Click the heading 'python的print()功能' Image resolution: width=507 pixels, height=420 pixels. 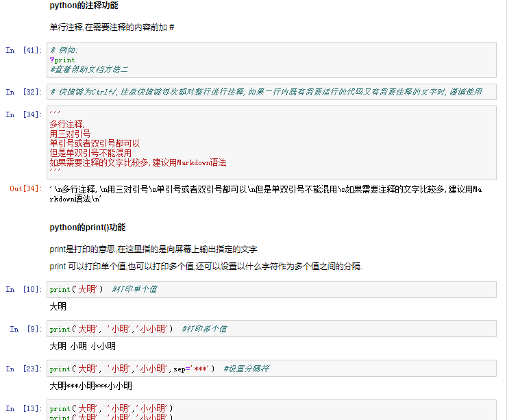coord(88,227)
